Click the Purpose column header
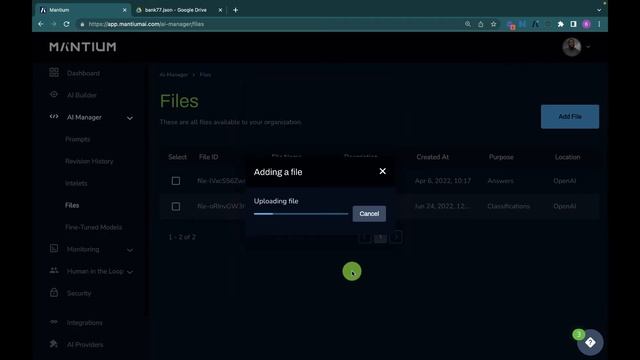Viewport: 640px width, 360px height. 501,157
